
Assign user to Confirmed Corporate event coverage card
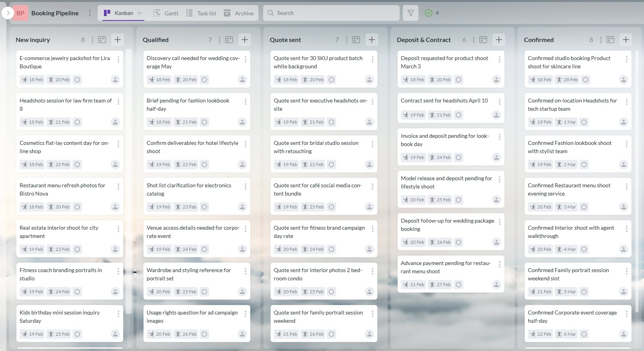tap(624, 334)
